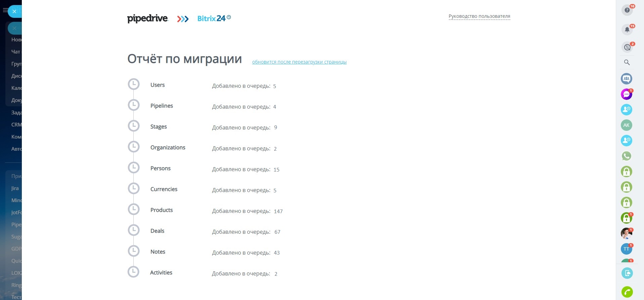
Task: Click the clock status icon for Activities
Action: 133,272
